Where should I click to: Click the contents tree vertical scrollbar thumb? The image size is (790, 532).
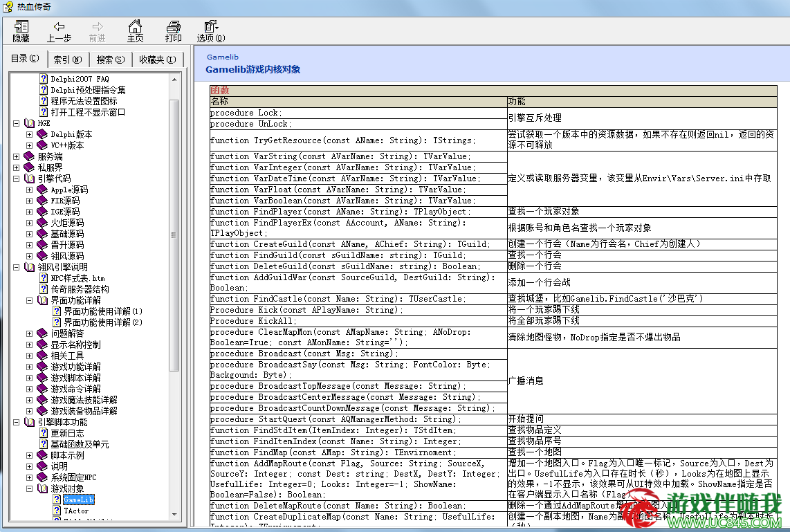[174, 235]
